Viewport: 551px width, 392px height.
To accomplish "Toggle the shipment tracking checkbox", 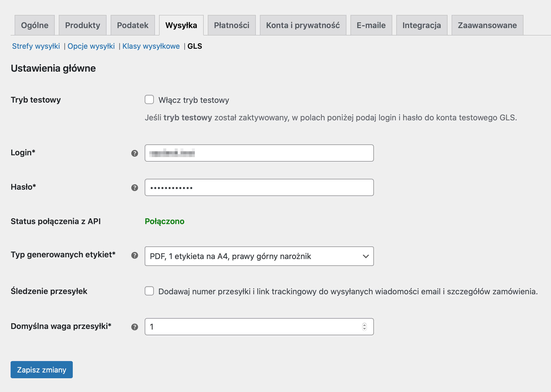I will [149, 291].
